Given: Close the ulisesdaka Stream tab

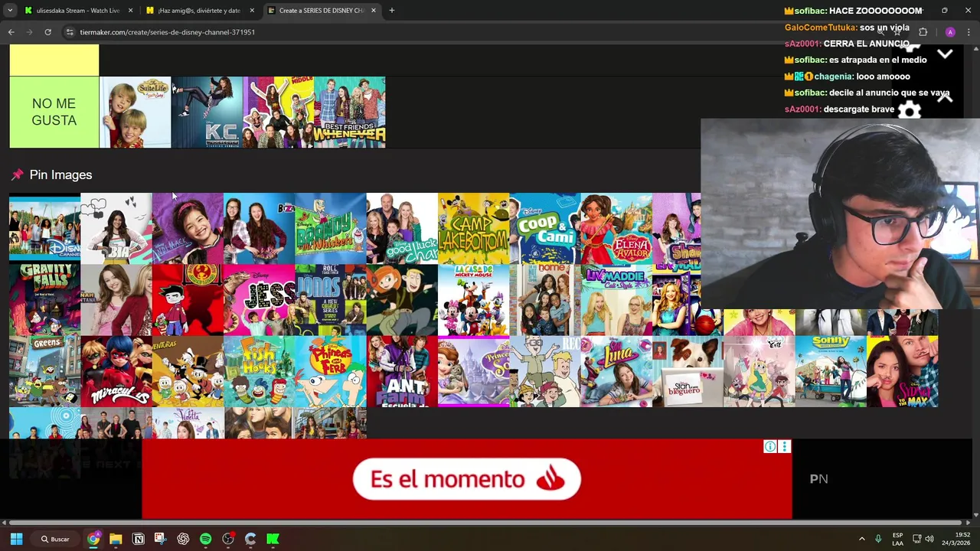Looking at the screenshot, I should point(130,11).
